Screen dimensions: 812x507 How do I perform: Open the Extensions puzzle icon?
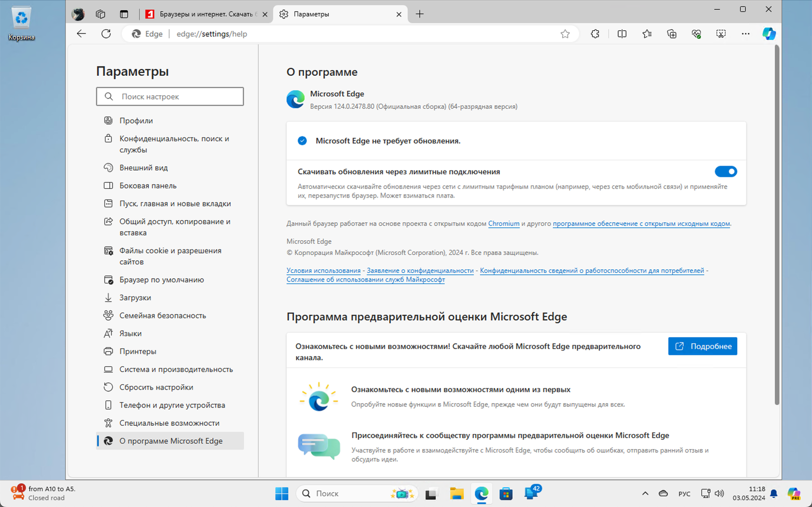(x=595, y=34)
